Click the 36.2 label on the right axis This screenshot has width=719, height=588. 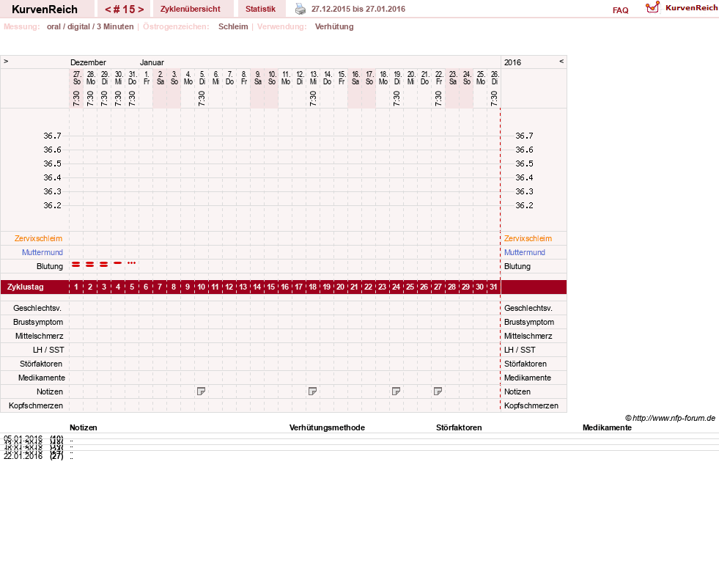(524, 205)
